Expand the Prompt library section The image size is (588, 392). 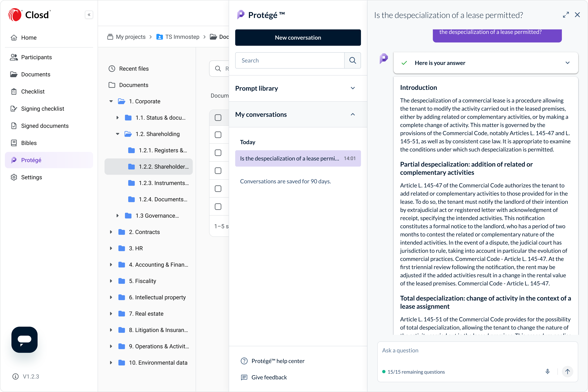point(353,88)
